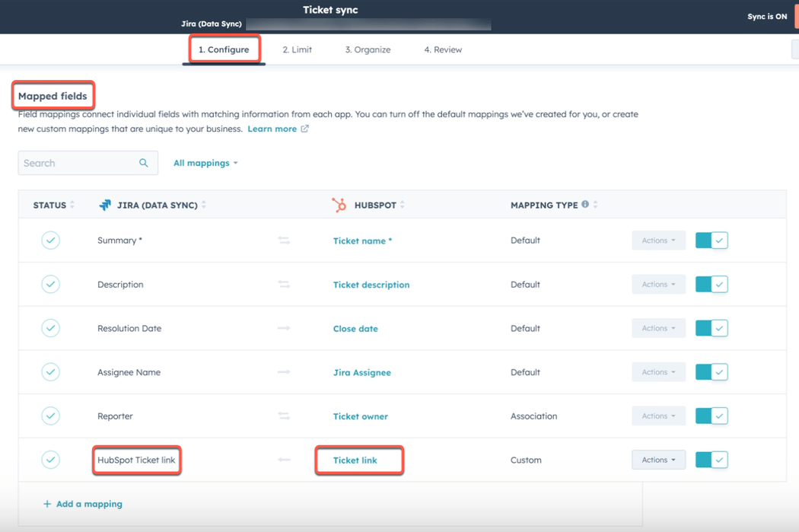Toggle off the HubSpot Ticket link mapping
Screen dimensions: 799x532
point(711,460)
